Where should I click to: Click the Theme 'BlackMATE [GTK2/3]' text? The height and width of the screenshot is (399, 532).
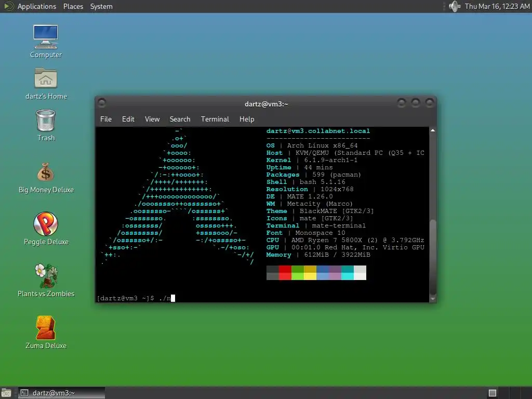(337, 211)
